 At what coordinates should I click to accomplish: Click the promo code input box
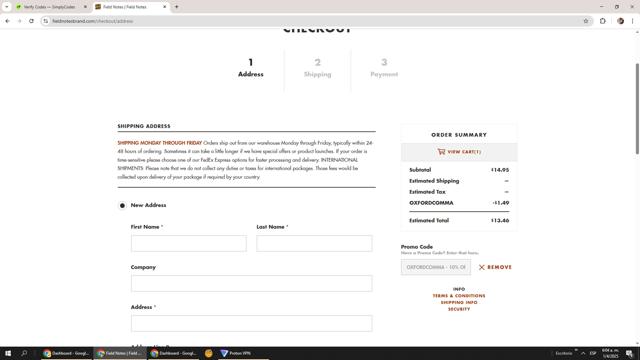click(436, 267)
